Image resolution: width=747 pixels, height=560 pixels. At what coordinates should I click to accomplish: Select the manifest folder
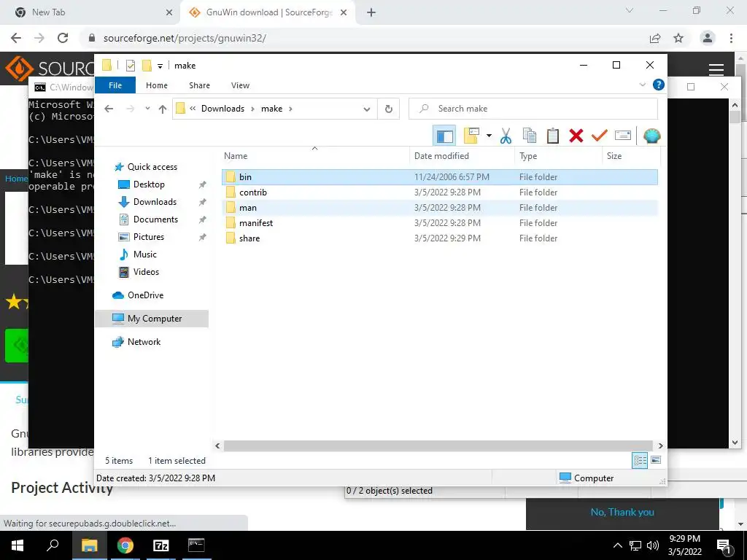click(x=440, y=223)
